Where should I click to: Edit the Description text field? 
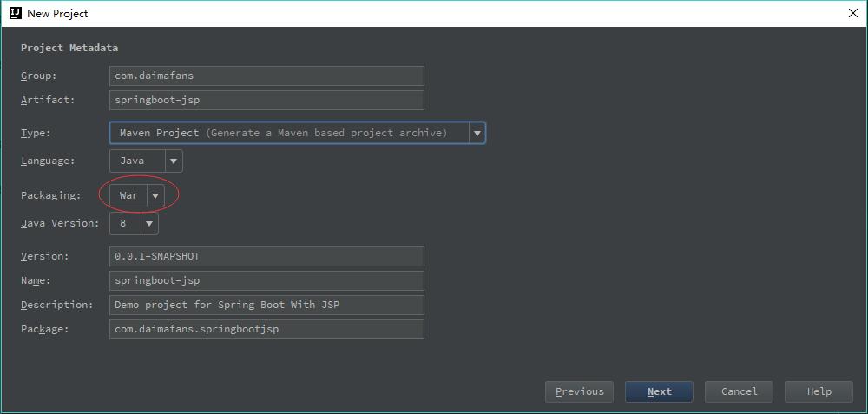pyautogui.click(x=266, y=305)
